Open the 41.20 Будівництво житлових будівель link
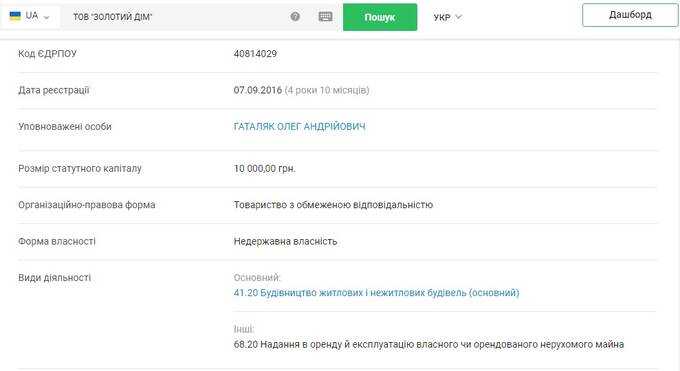The image size is (680, 371). point(376,293)
